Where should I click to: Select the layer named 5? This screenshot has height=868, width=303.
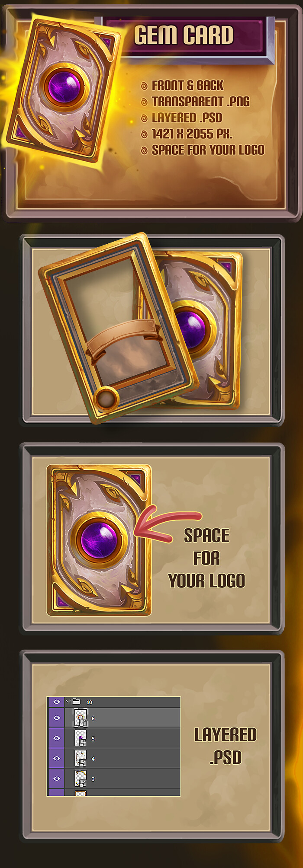93,739
